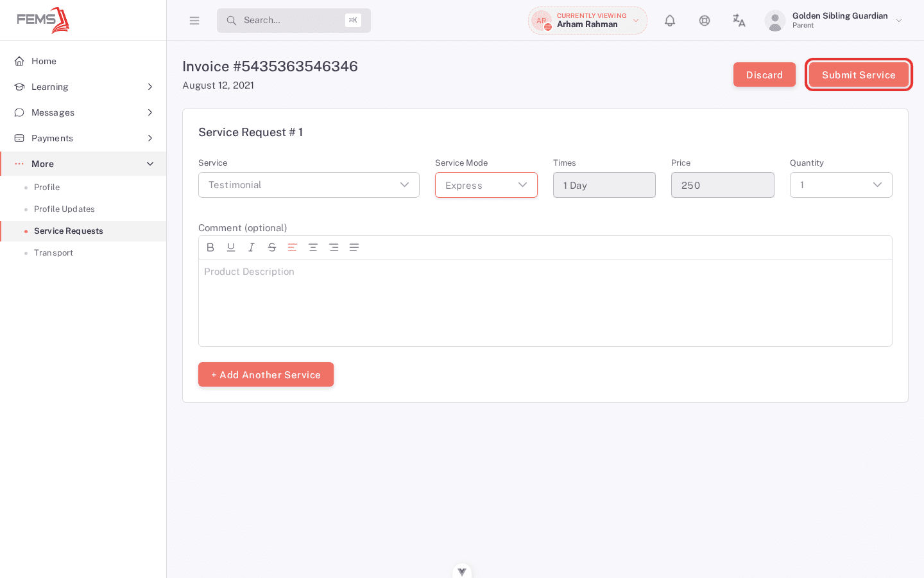This screenshot has width=924, height=578.
Task: Apply bold formatting in comment editor
Action: pos(210,247)
